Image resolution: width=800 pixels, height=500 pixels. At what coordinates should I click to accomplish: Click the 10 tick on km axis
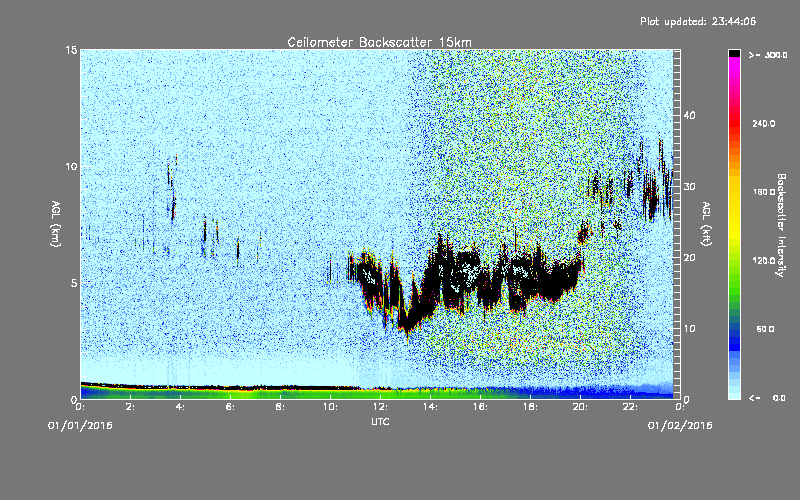(x=71, y=166)
